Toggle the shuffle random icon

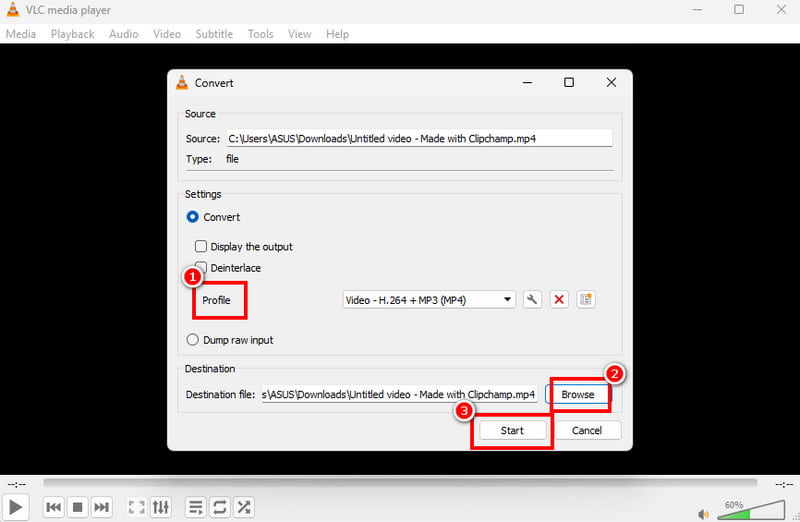click(x=244, y=507)
